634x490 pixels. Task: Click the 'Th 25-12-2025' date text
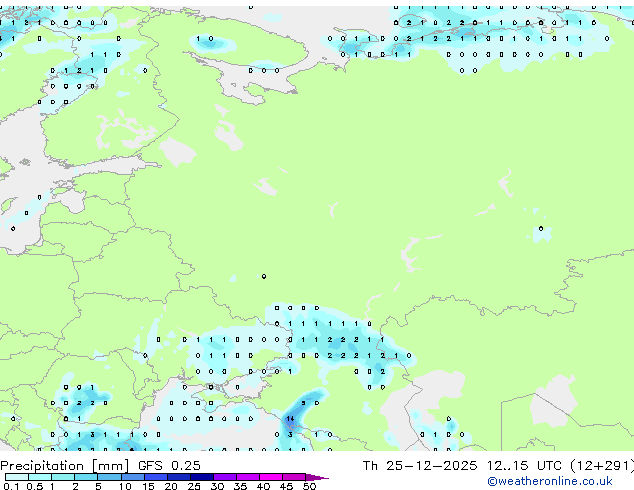coord(420,466)
